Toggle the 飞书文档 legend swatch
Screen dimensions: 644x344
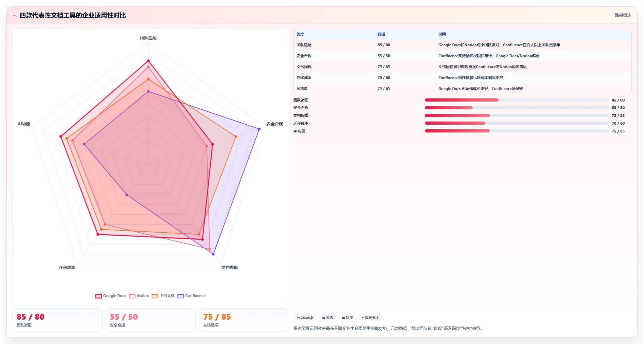(155, 296)
